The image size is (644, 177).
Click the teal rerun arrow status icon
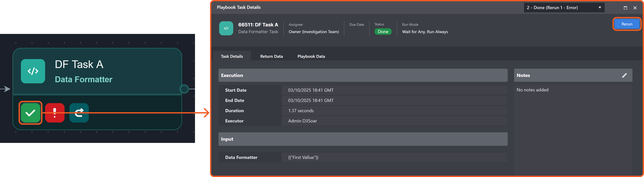79,113
